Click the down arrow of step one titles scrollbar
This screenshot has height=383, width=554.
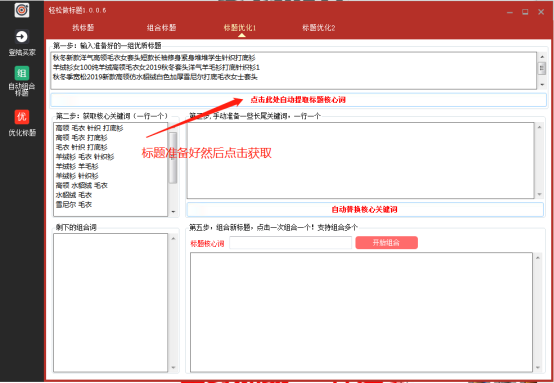pos(542,85)
